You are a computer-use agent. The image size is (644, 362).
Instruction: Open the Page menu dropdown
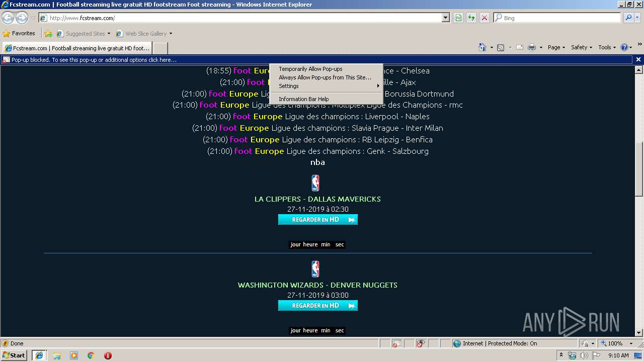coord(556,47)
